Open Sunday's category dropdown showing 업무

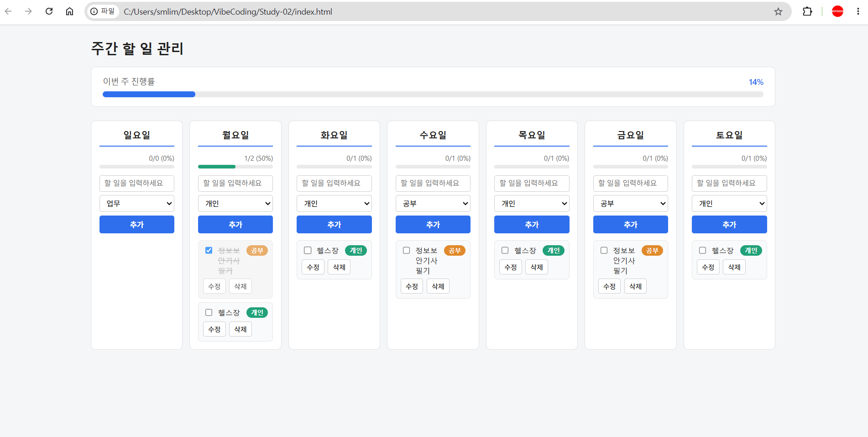(137, 204)
